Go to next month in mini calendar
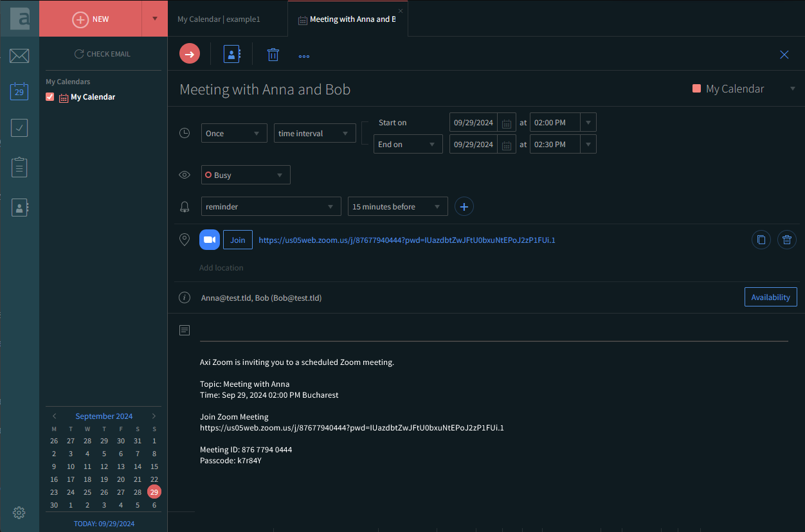Screen dimensions: 805x532 [154, 416]
